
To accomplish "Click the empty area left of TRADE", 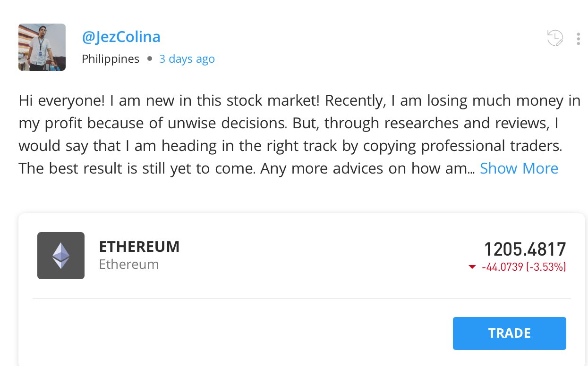I will [x=236, y=333].
